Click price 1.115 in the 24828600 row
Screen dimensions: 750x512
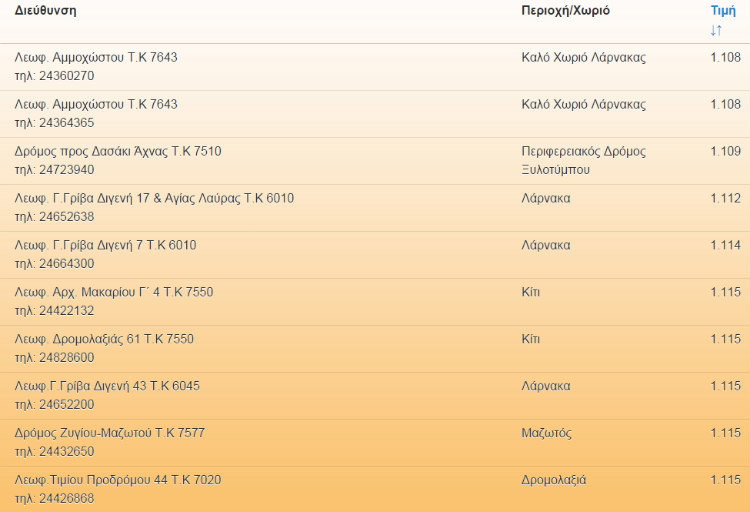(726, 339)
